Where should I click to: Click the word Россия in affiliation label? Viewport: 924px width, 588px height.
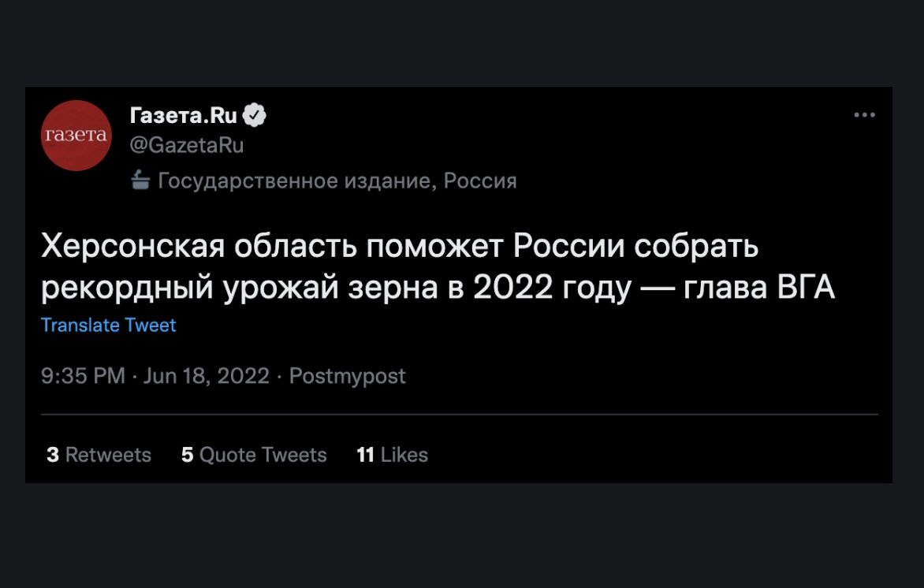pos(480,180)
